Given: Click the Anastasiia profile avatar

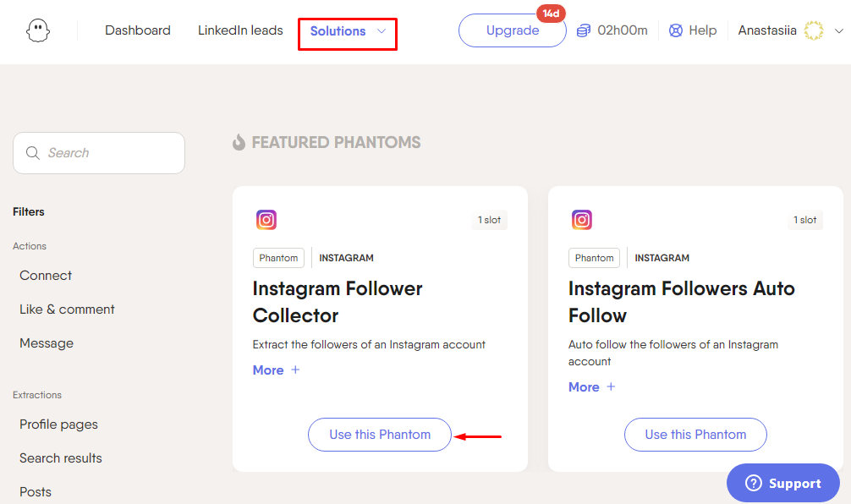Looking at the screenshot, I should point(814,30).
